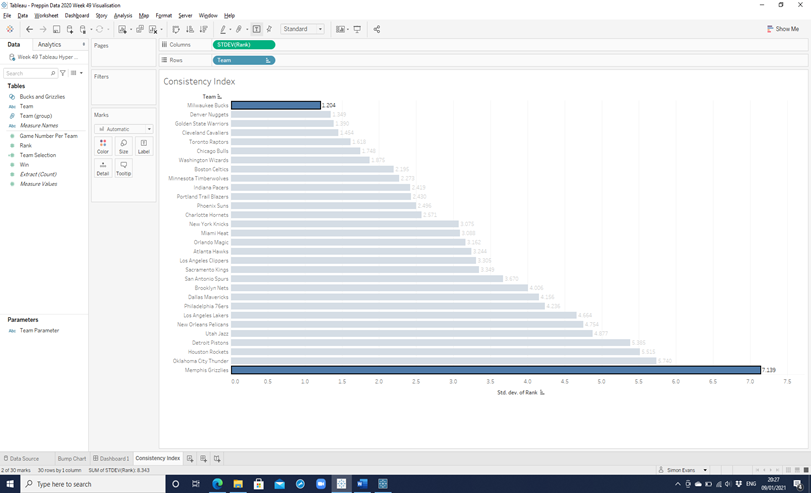
Task: Select the Team Selection field
Action: pos(38,155)
